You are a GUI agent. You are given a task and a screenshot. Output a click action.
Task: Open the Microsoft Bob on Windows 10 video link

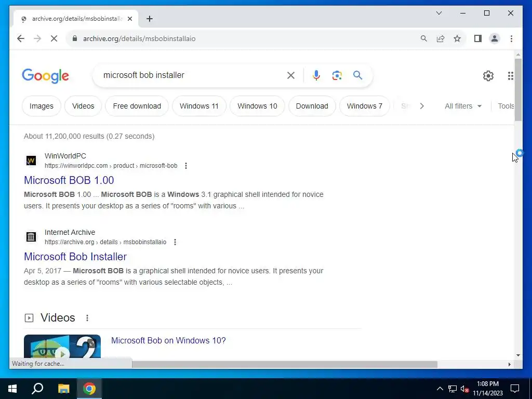pyautogui.click(x=168, y=341)
